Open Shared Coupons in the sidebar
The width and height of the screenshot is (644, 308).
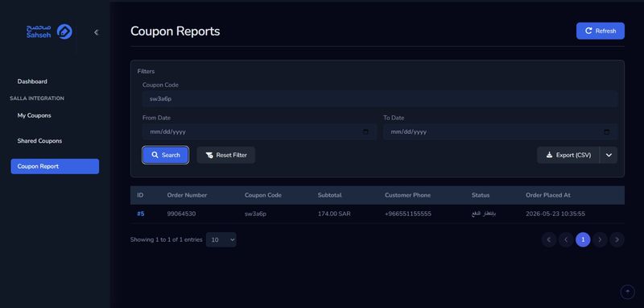[39, 140]
